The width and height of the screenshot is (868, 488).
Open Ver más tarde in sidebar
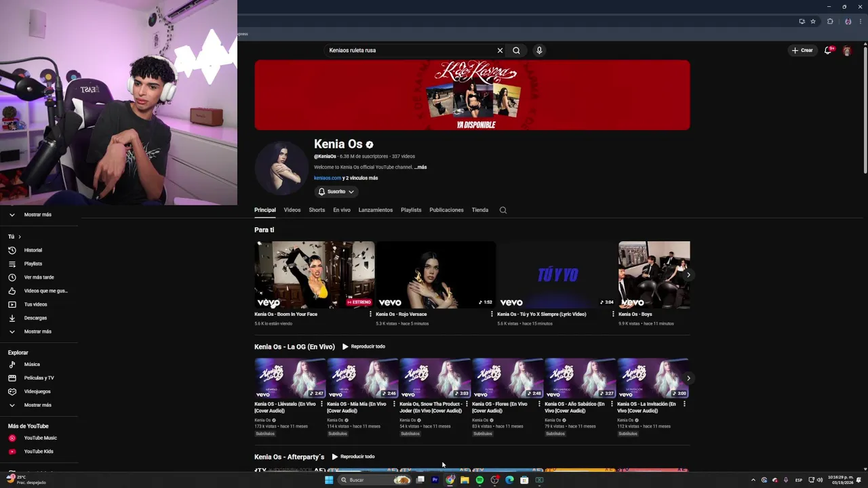tap(39, 277)
